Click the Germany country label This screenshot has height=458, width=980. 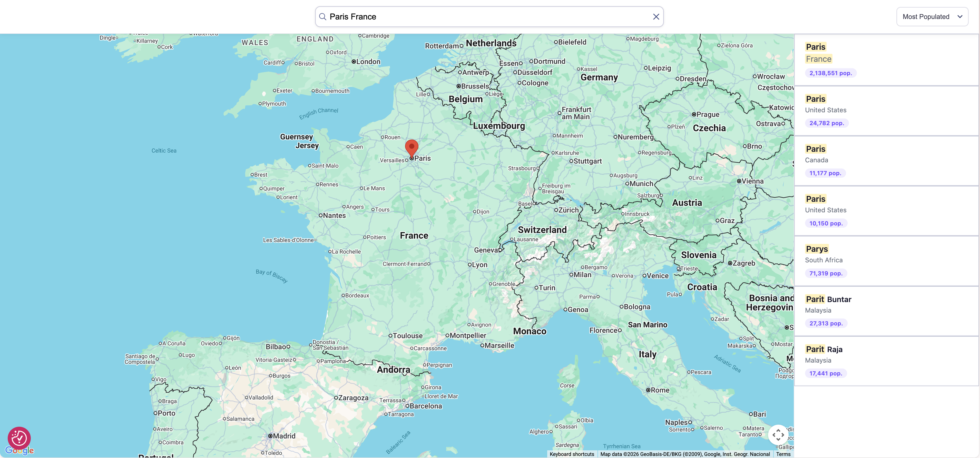tap(599, 78)
